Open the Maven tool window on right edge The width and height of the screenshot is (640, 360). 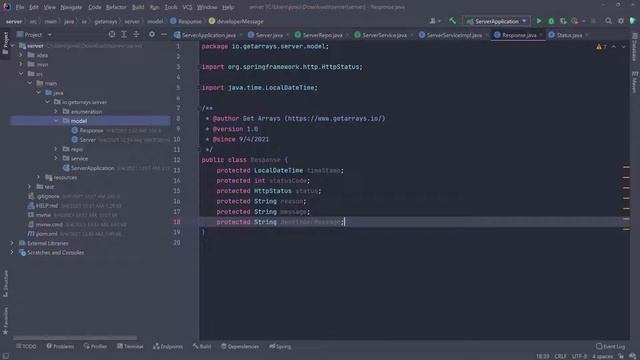tap(635, 82)
